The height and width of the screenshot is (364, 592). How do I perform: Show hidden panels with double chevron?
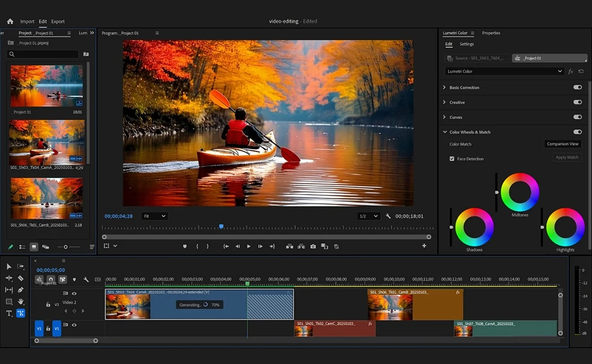pyautogui.click(x=92, y=33)
